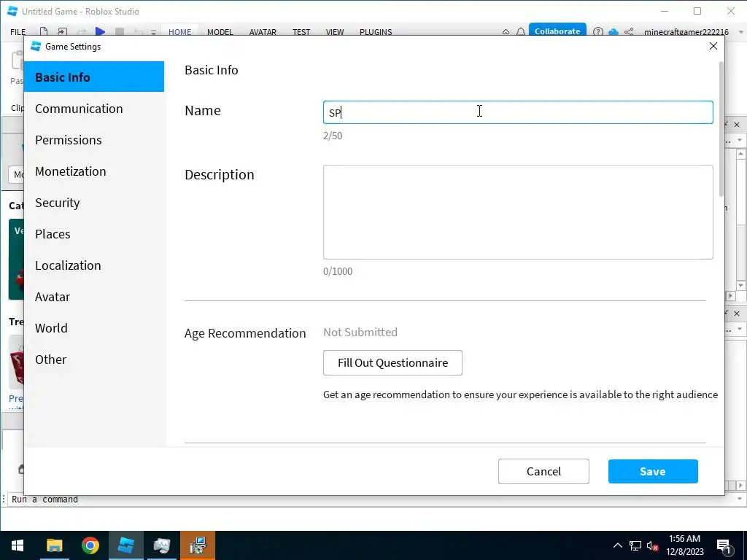Click the Share icon in top bar

click(x=629, y=31)
